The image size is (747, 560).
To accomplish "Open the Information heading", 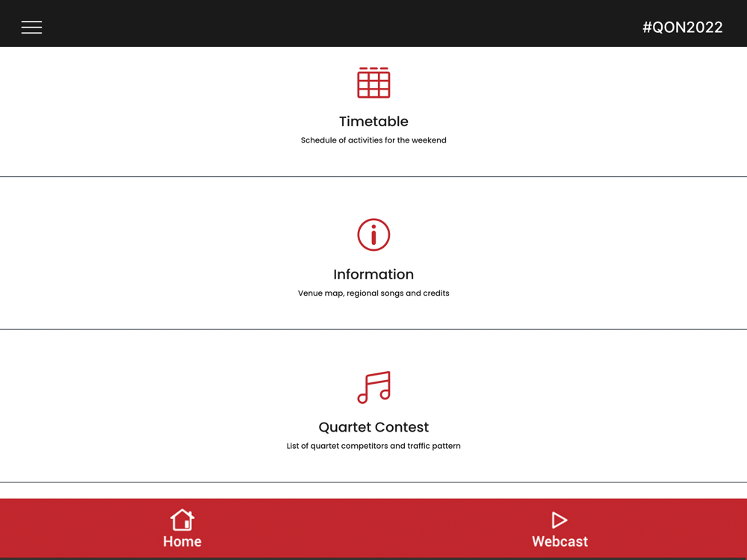I will point(373,274).
